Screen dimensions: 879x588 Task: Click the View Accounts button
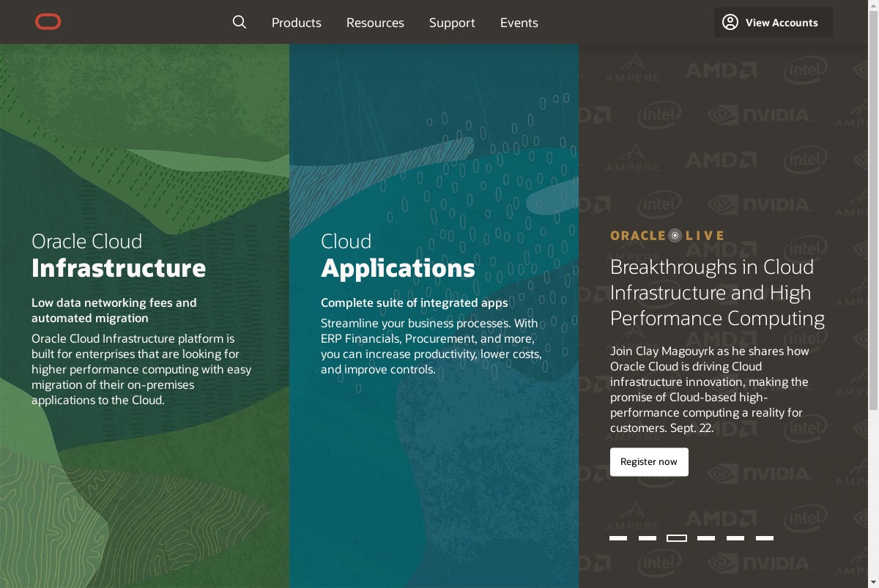774,22
